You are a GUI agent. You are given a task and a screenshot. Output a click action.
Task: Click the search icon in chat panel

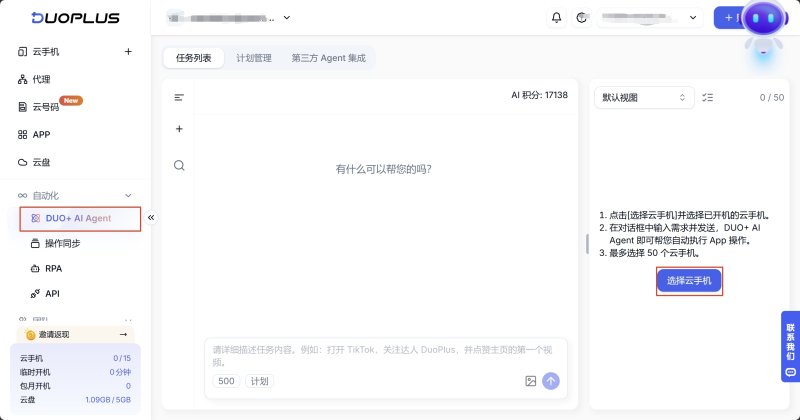coord(179,165)
